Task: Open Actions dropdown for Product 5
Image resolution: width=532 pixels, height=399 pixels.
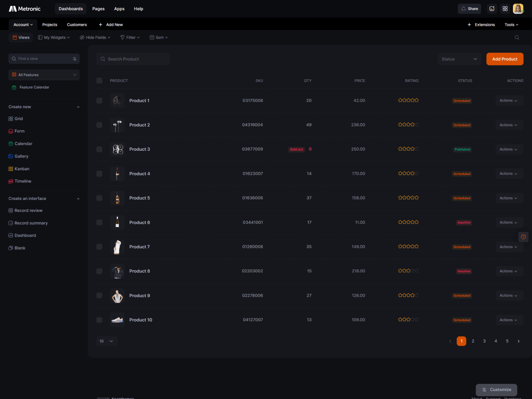Action: (x=509, y=198)
